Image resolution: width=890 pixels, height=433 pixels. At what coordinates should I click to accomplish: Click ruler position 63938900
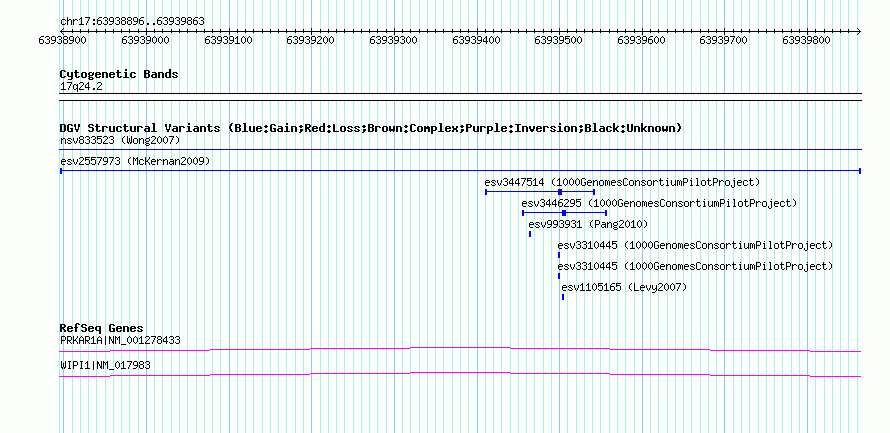click(x=62, y=40)
